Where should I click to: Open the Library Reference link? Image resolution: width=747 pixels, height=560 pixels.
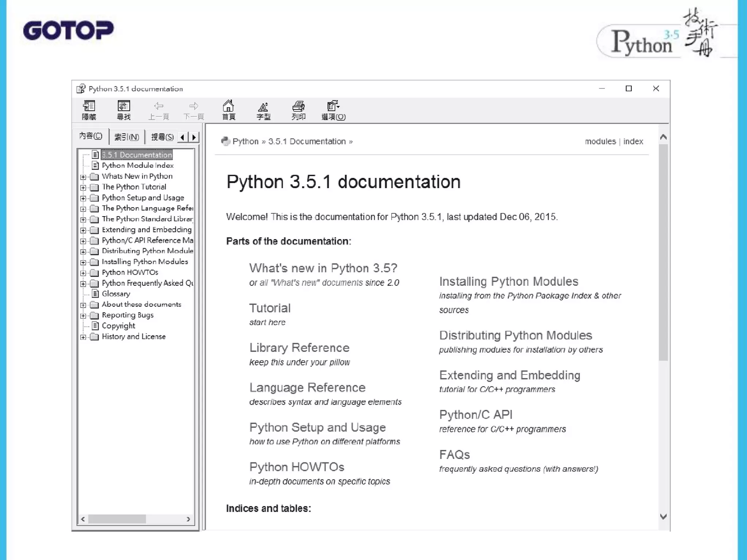click(299, 348)
